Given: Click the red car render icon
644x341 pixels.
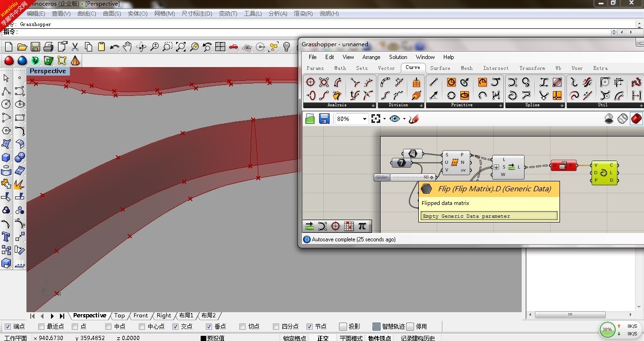Looking at the screenshot, I should point(233,47).
